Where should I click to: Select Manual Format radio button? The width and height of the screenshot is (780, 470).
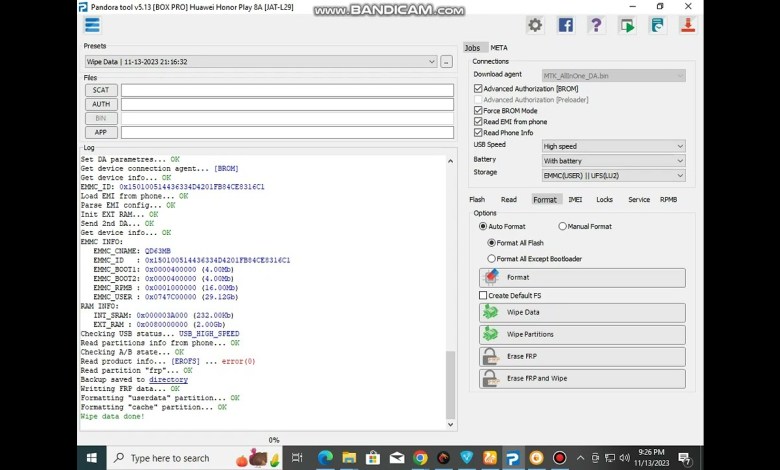coord(562,226)
